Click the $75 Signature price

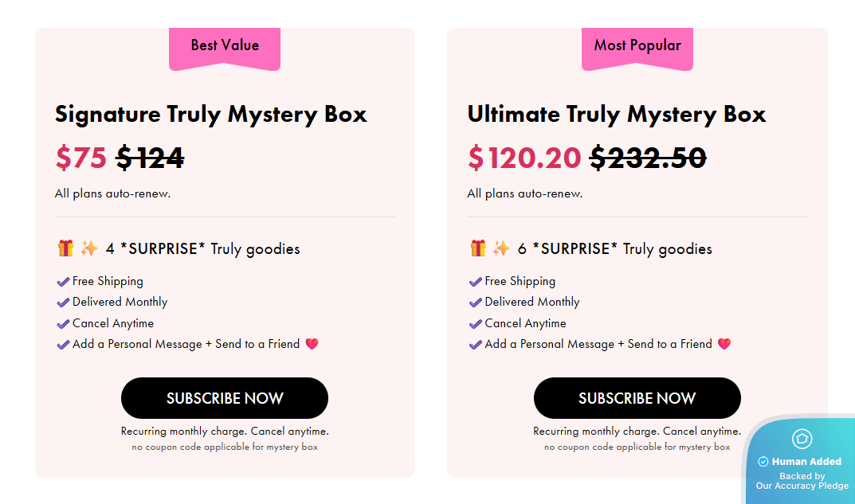(80, 158)
